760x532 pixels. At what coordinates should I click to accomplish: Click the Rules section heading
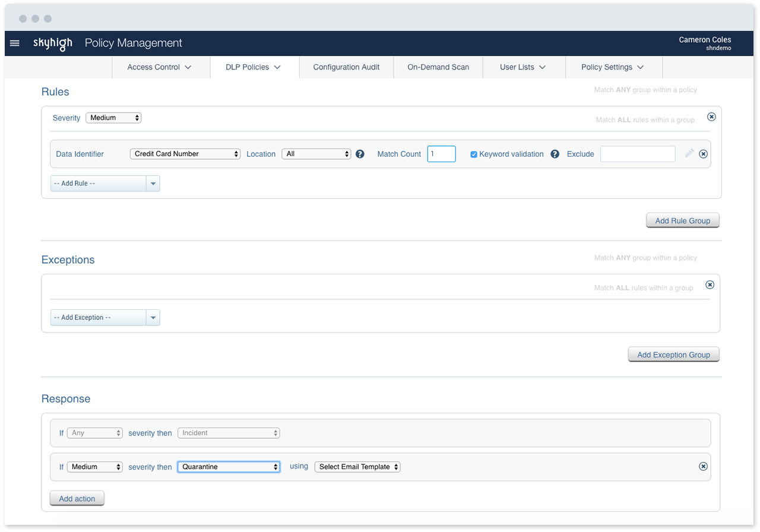pos(55,92)
